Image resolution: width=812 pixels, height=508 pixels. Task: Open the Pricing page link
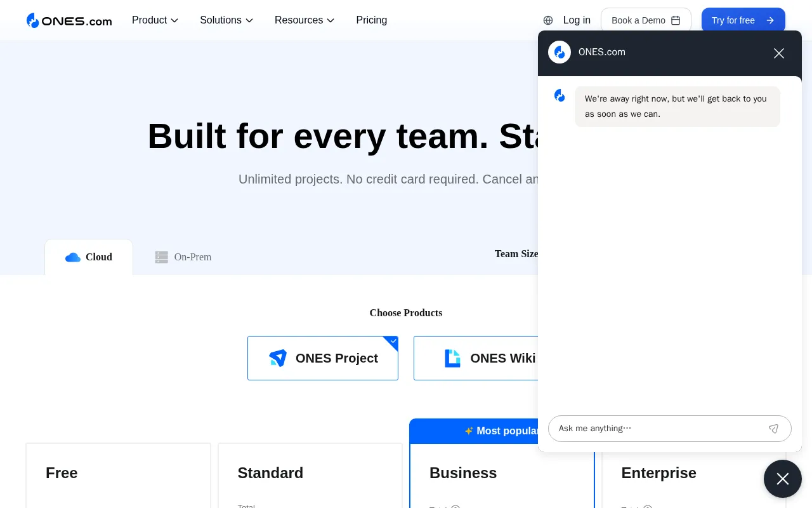tap(372, 20)
